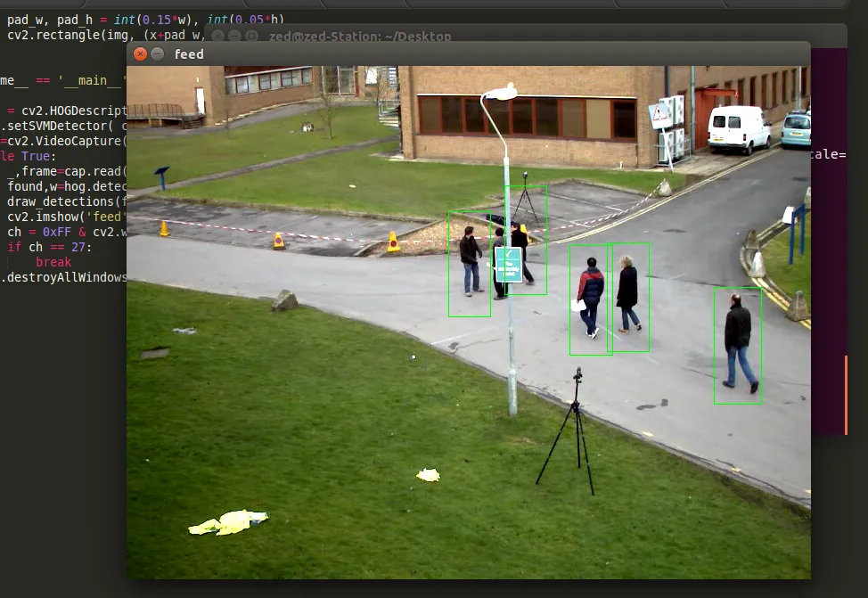Click the '.destroyAllWindows' code line

[63, 277]
